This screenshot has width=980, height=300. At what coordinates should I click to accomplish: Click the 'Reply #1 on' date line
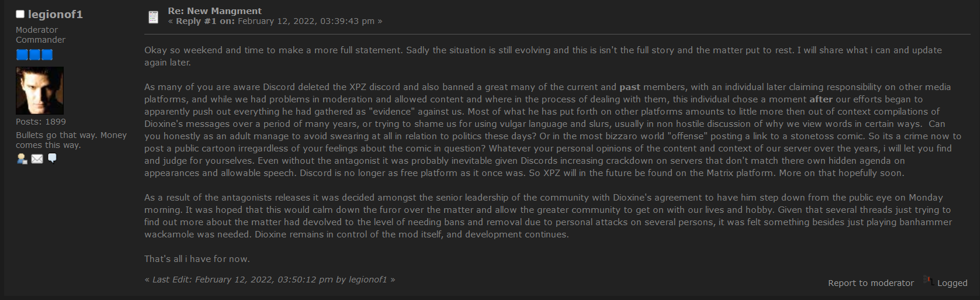pyautogui.click(x=275, y=21)
